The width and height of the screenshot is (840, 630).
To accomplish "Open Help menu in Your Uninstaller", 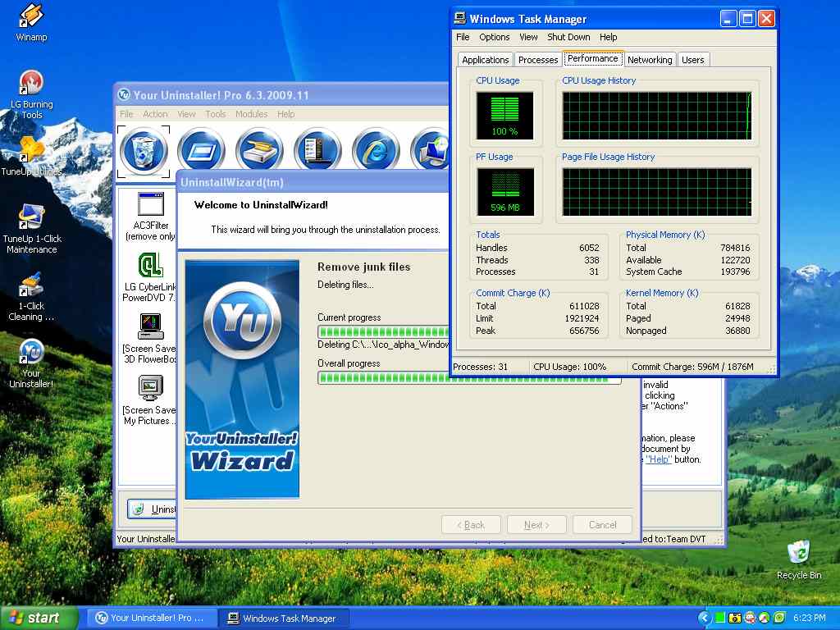I will 285,114.
